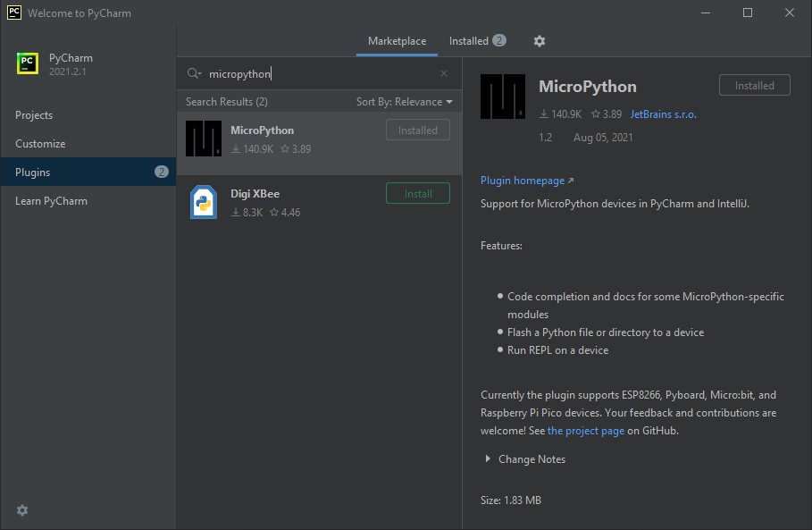
Task: Click the MicroPython plugin icon in results list
Action: 203,139
